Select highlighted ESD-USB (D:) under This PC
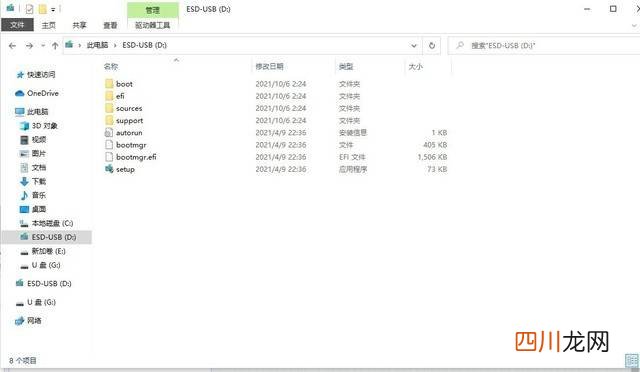The height and width of the screenshot is (372, 640). tap(48, 237)
